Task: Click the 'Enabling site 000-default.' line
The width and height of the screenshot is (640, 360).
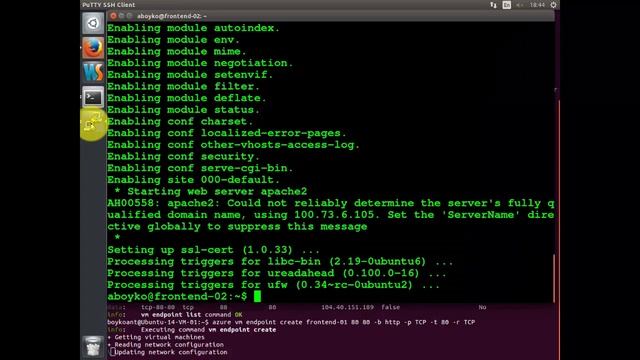Action: click(193, 180)
